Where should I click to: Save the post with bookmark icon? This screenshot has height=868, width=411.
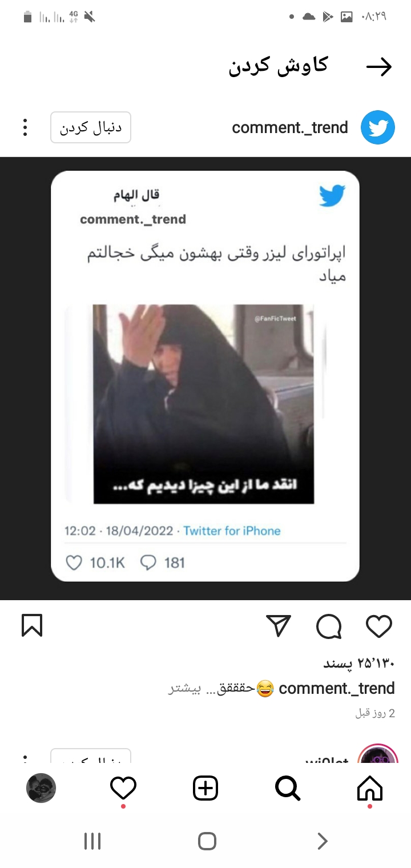coord(32,625)
